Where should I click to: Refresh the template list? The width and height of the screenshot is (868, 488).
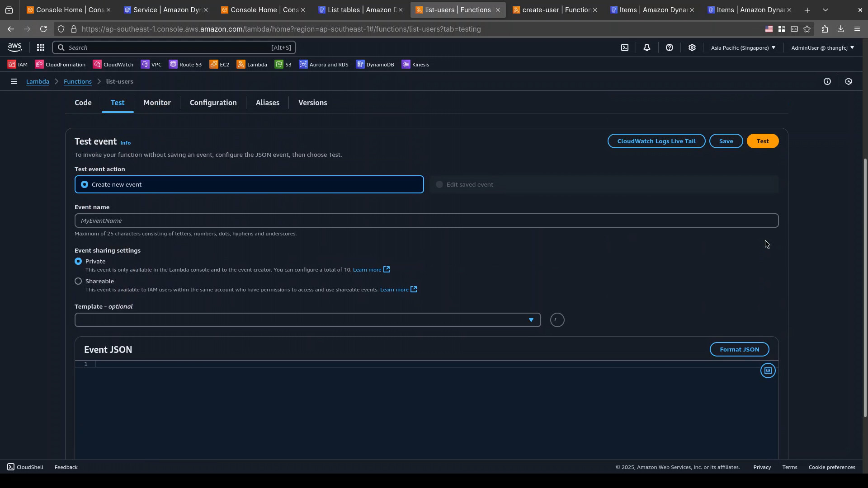[x=557, y=320]
